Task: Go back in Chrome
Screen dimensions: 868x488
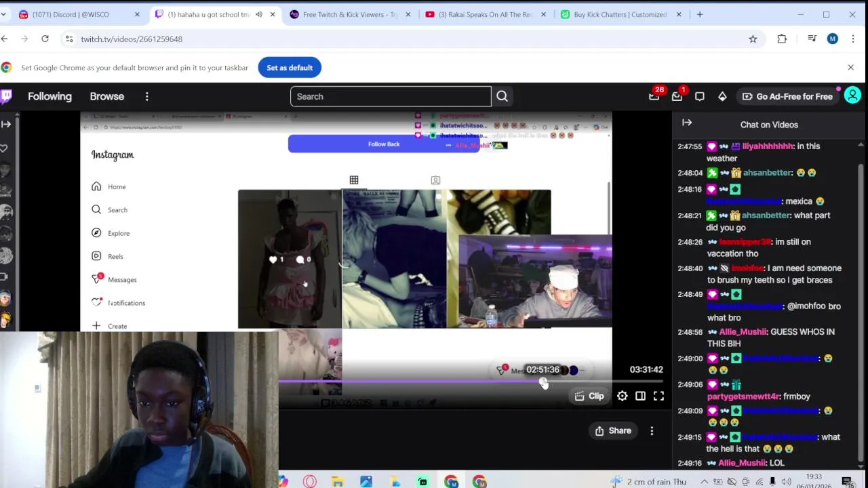Action: click(x=5, y=39)
